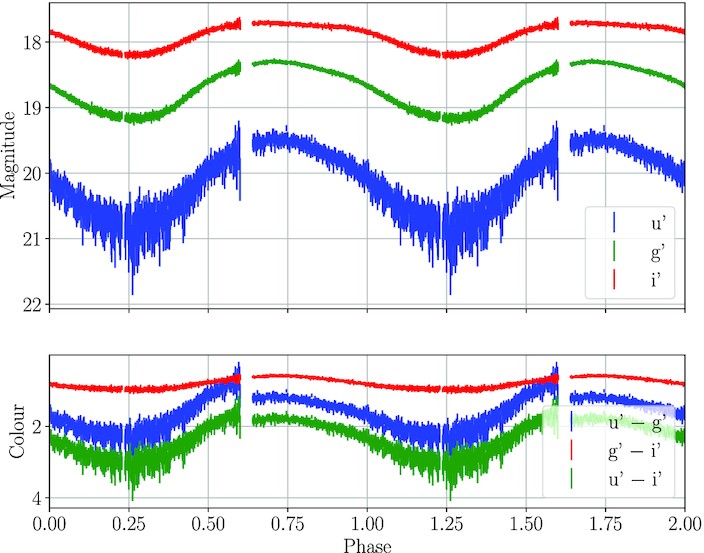704x553 pixels.
Task: Click the green g' legend marker
Action: 614,250
